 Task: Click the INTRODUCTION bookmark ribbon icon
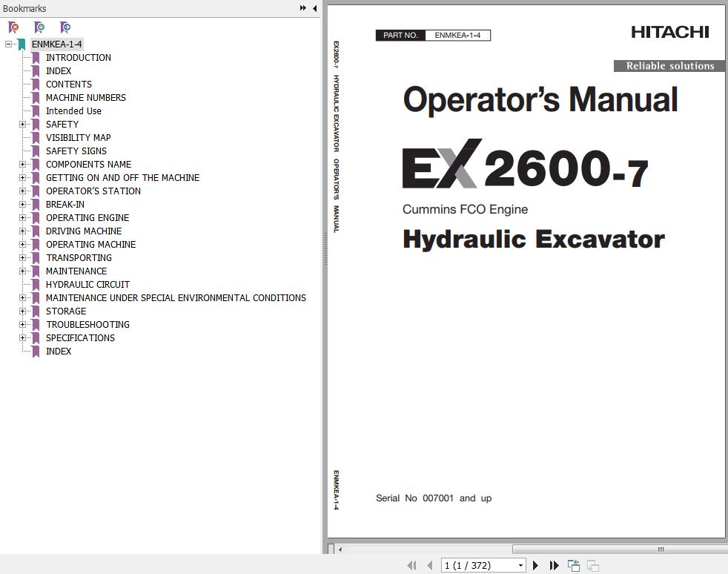tap(36, 58)
